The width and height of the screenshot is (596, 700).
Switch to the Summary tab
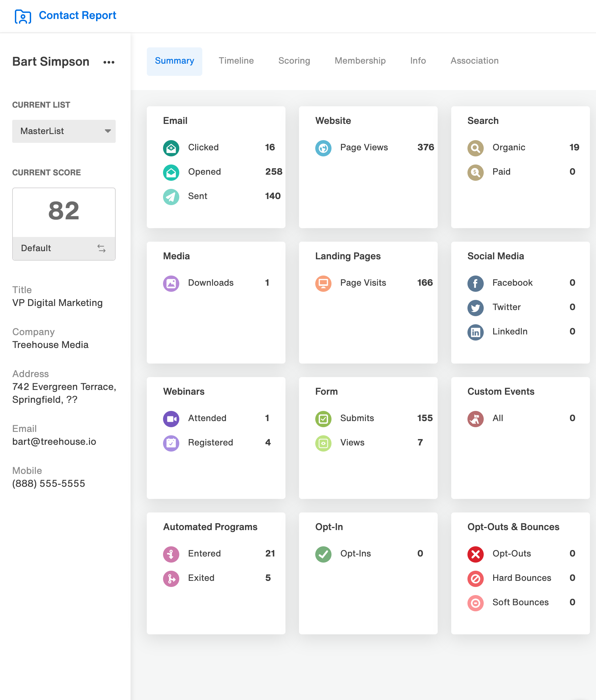175,61
